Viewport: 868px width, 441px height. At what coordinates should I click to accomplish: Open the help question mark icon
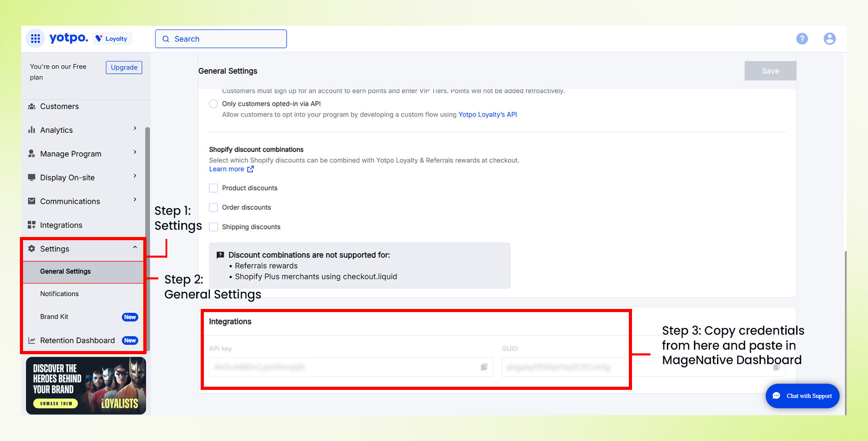tap(802, 38)
